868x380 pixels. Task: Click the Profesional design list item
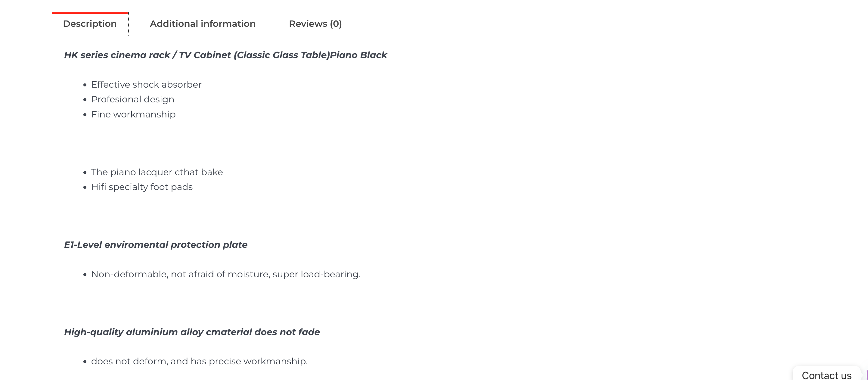click(x=133, y=99)
